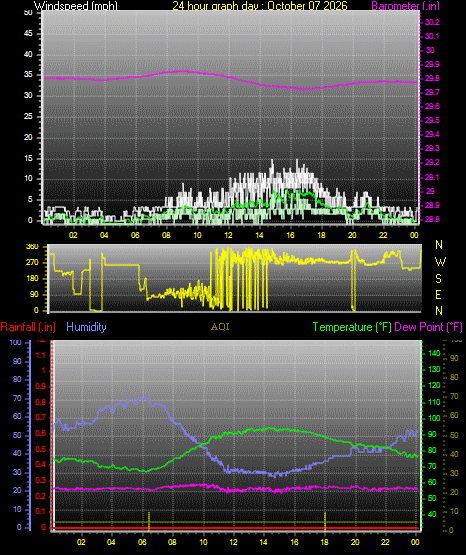Click the 45 windspeed scale value
Image resolution: width=466 pixels, height=555 pixels.
(x=28, y=34)
